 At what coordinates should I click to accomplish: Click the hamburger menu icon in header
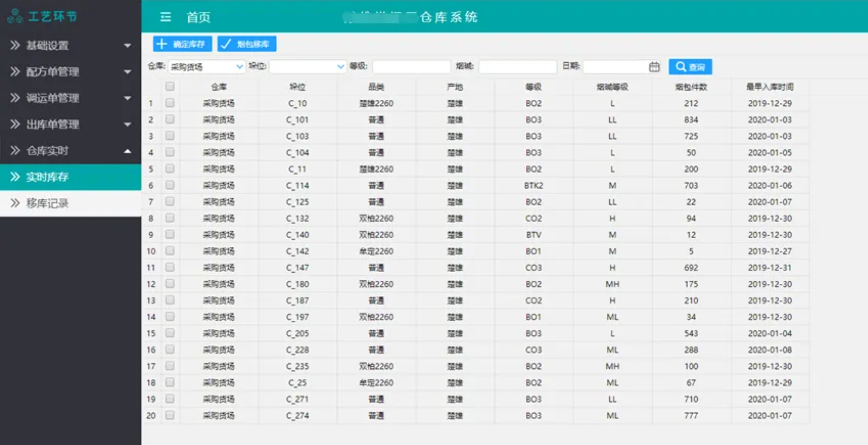(165, 17)
